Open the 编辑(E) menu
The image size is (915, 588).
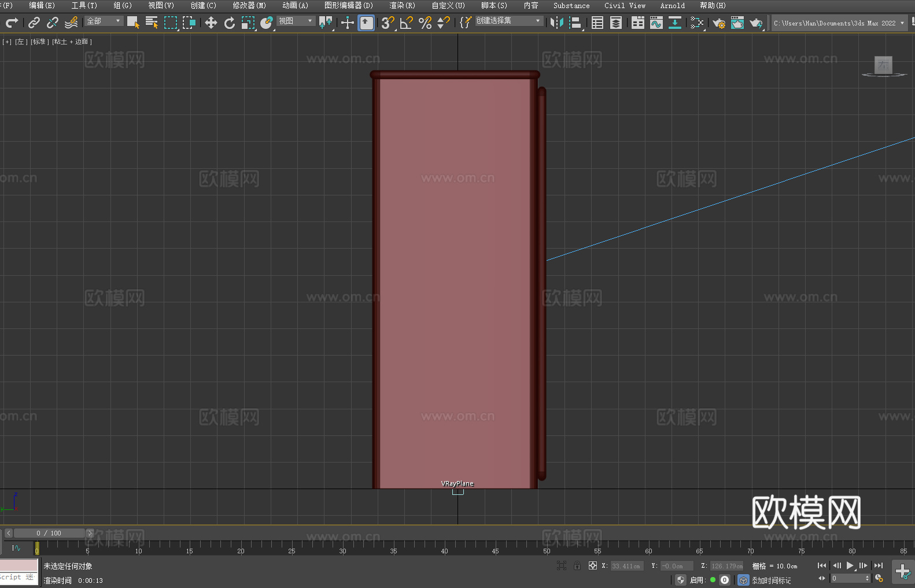(42, 5)
